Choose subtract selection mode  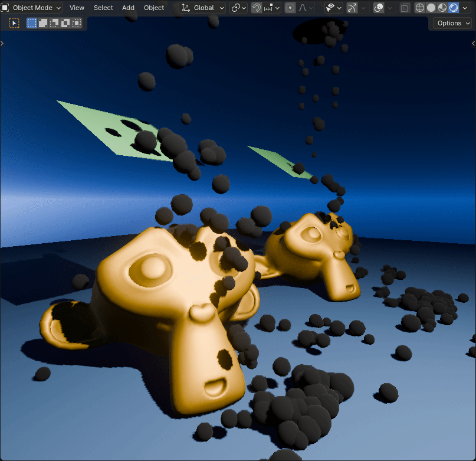point(54,23)
